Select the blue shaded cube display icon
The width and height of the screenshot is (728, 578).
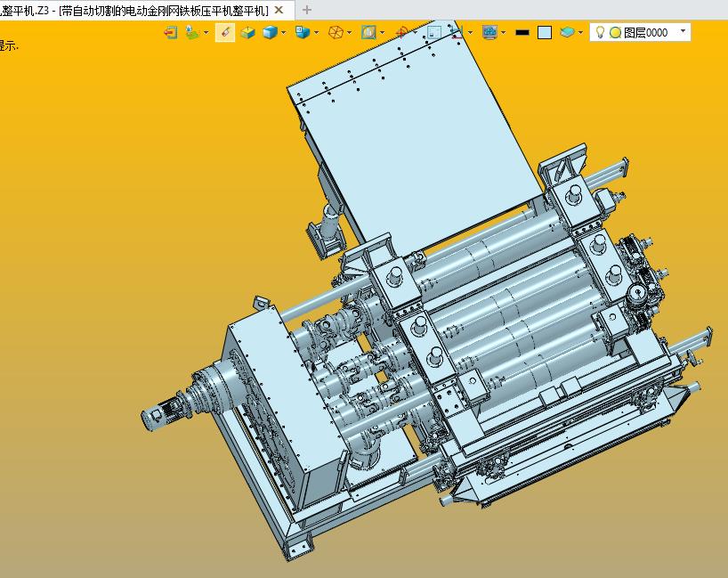point(271,33)
